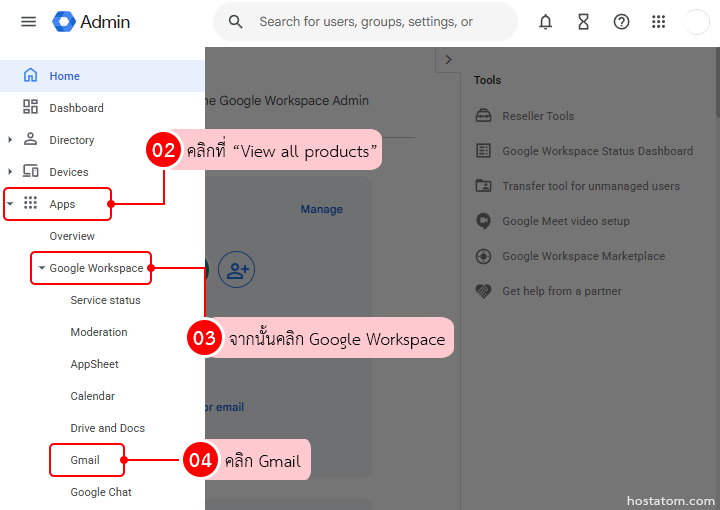The image size is (720, 510).
Task: Click the Home house icon
Action: click(30, 75)
